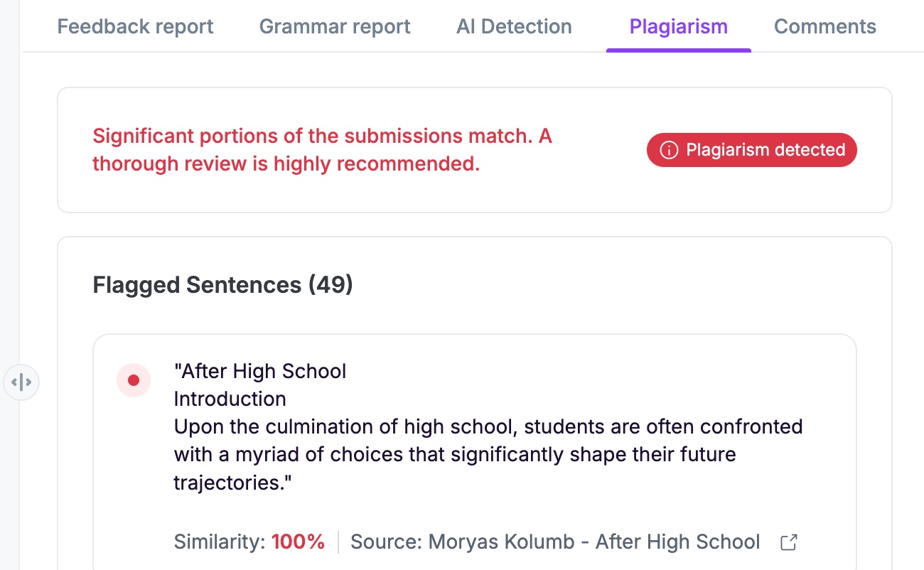Click the 100% similarity value
This screenshot has width=924, height=570.
point(298,542)
